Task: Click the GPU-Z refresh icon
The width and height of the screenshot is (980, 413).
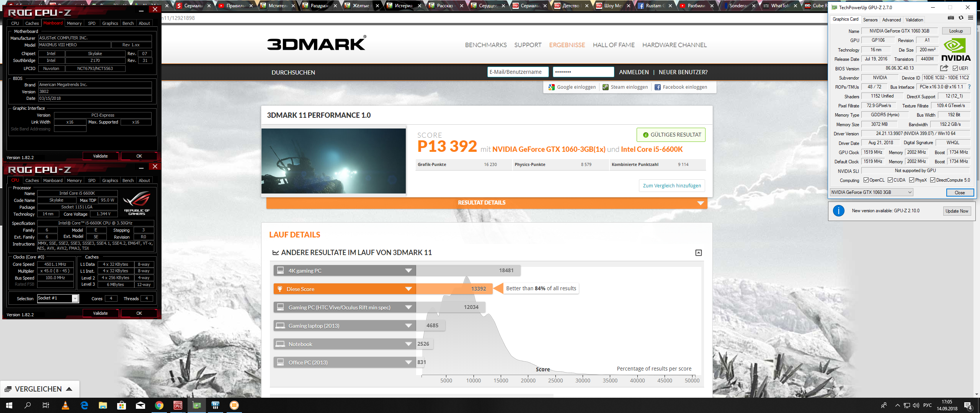Action: [961, 18]
